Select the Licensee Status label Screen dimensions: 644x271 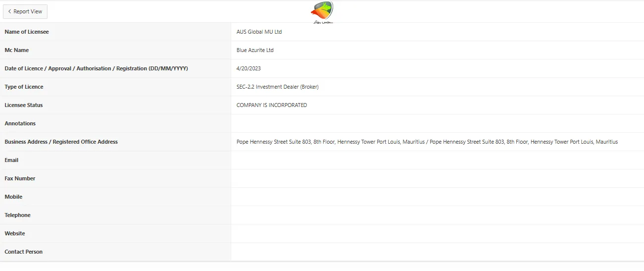[24, 105]
